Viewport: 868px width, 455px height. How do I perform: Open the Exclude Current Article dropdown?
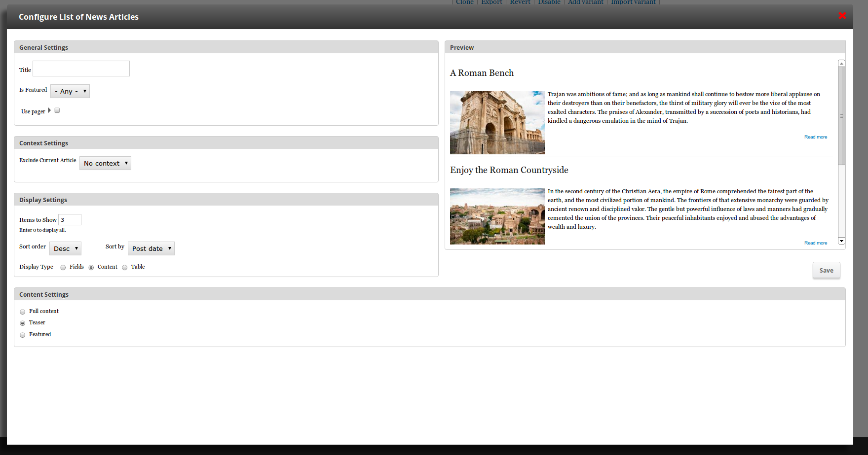coord(105,163)
